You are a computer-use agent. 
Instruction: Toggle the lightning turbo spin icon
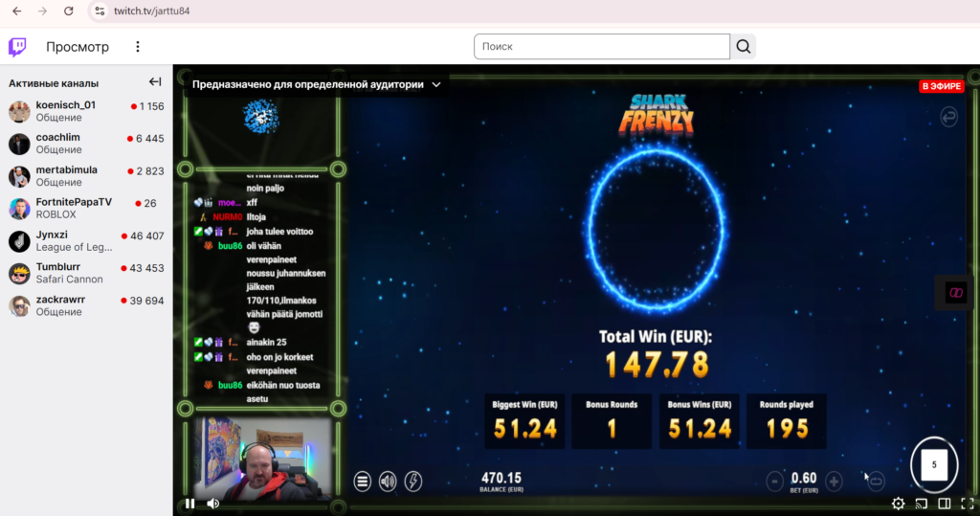[413, 481]
